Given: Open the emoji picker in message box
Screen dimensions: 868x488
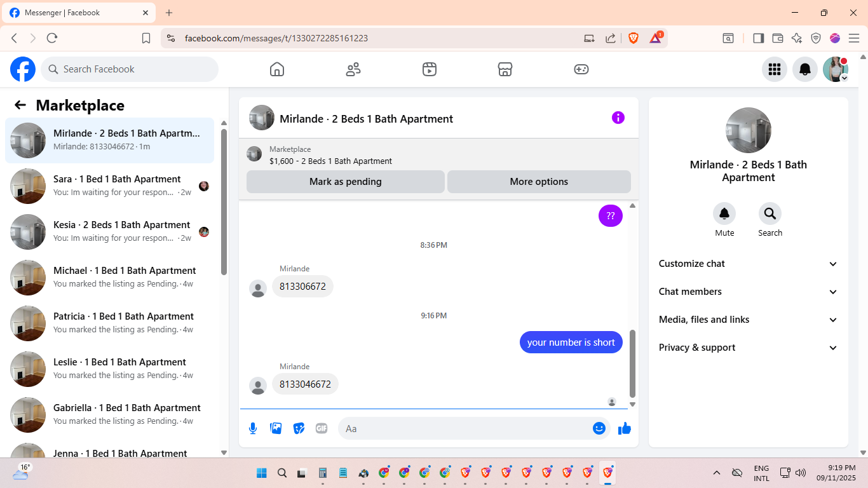Looking at the screenshot, I should [x=599, y=428].
